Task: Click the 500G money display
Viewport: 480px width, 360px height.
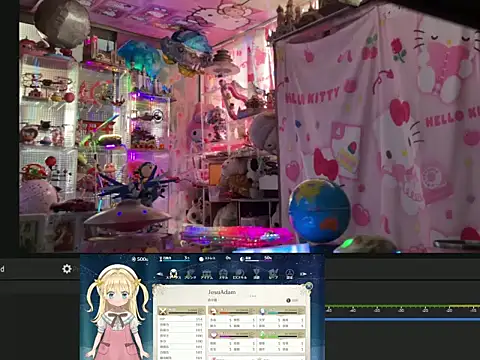Action: [140, 259]
